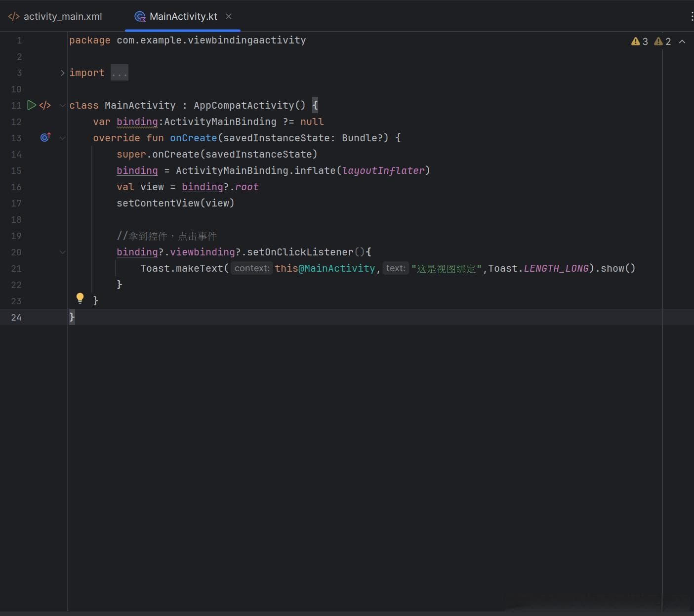694x616 pixels.
Task: Click setOnClickListener method name
Action: pyautogui.click(x=300, y=252)
